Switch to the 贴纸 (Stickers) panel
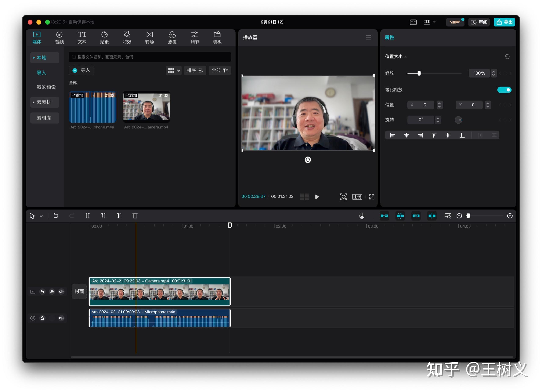The image size is (542, 392). [x=104, y=37]
